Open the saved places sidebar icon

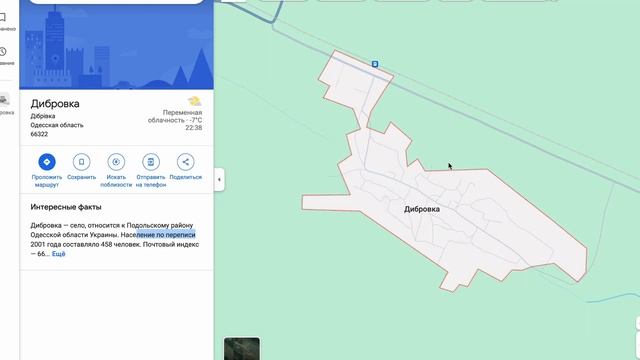pyautogui.click(x=3, y=17)
